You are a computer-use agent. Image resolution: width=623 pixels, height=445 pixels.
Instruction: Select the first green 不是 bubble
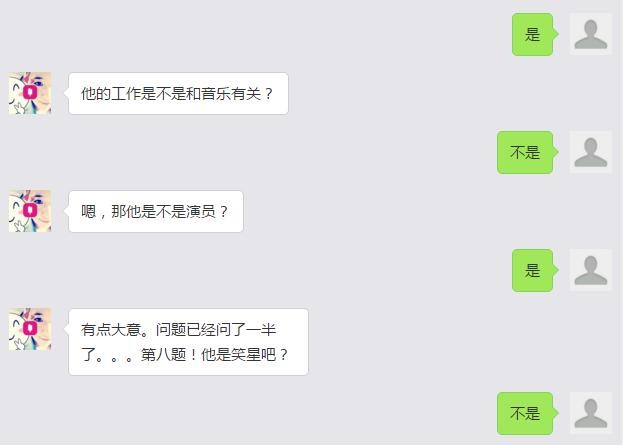[525, 152]
